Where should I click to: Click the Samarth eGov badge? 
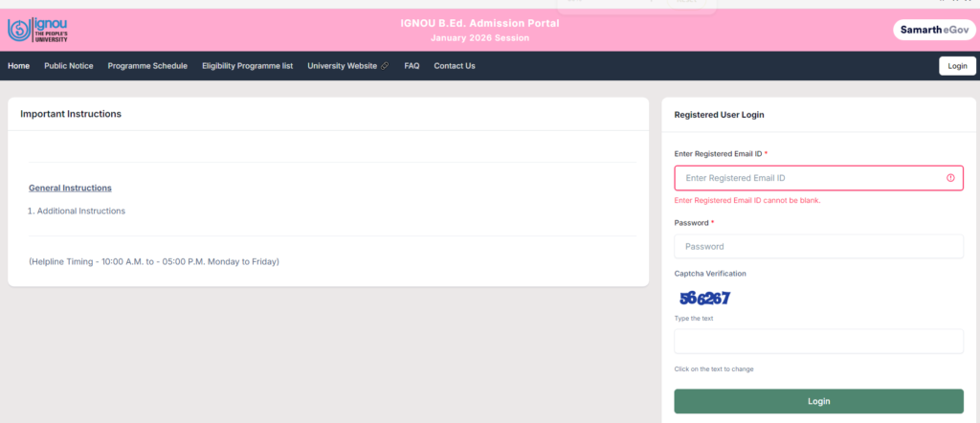(934, 30)
